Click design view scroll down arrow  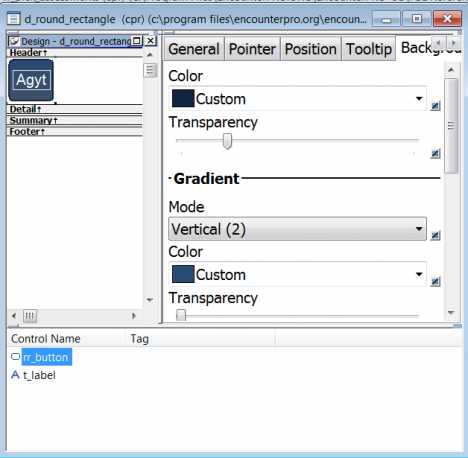click(x=150, y=300)
